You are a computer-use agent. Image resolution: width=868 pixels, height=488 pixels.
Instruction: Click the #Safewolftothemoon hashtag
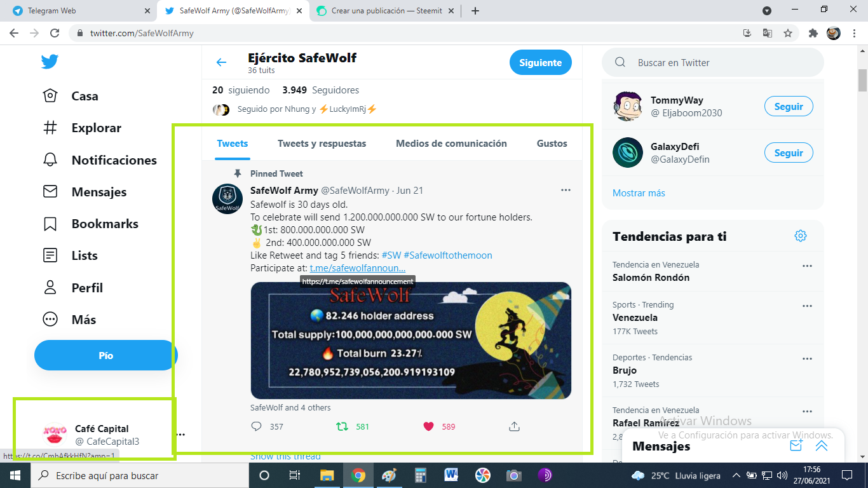(x=448, y=255)
